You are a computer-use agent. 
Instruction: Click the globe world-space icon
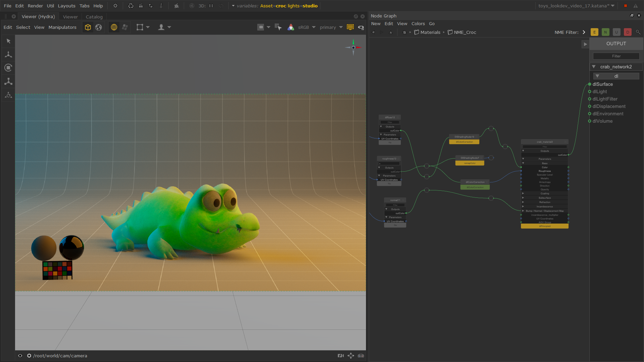[x=99, y=27]
